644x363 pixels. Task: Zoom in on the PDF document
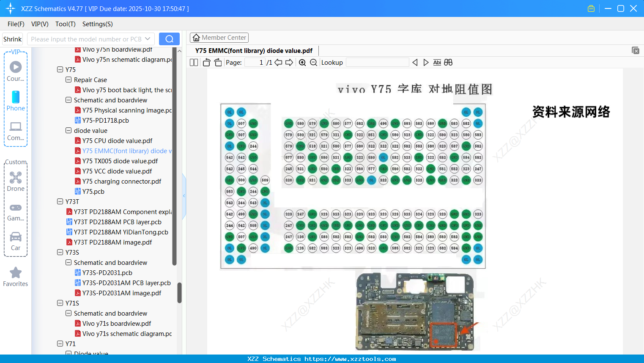[302, 62]
